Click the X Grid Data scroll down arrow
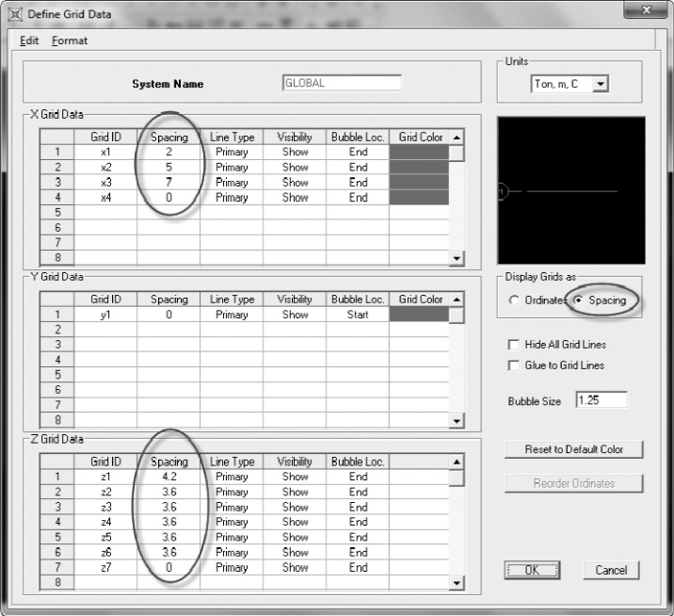The width and height of the screenshot is (674, 616). point(457,258)
